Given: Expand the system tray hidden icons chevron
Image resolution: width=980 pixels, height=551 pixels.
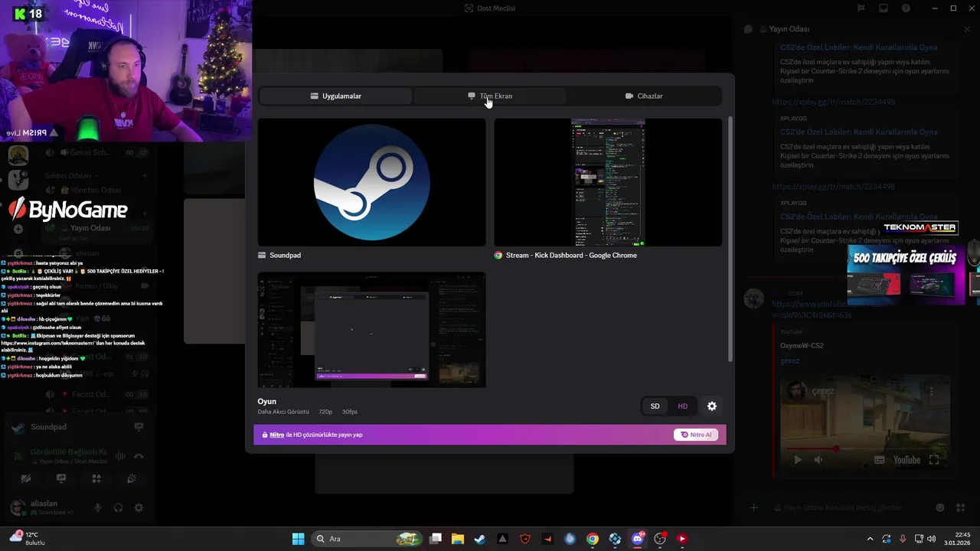Looking at the screenshot, I should point(870,539).
